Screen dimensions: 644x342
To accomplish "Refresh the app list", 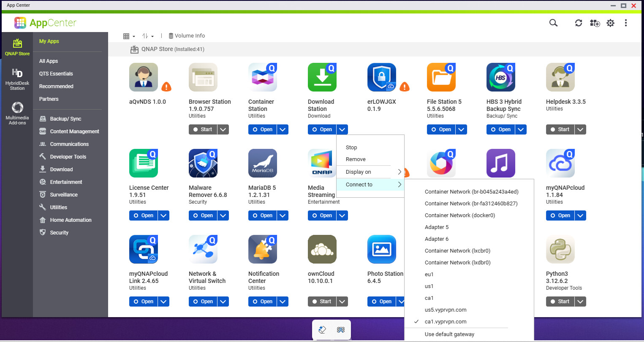I will pyautogui.click(x=579, y=23).
